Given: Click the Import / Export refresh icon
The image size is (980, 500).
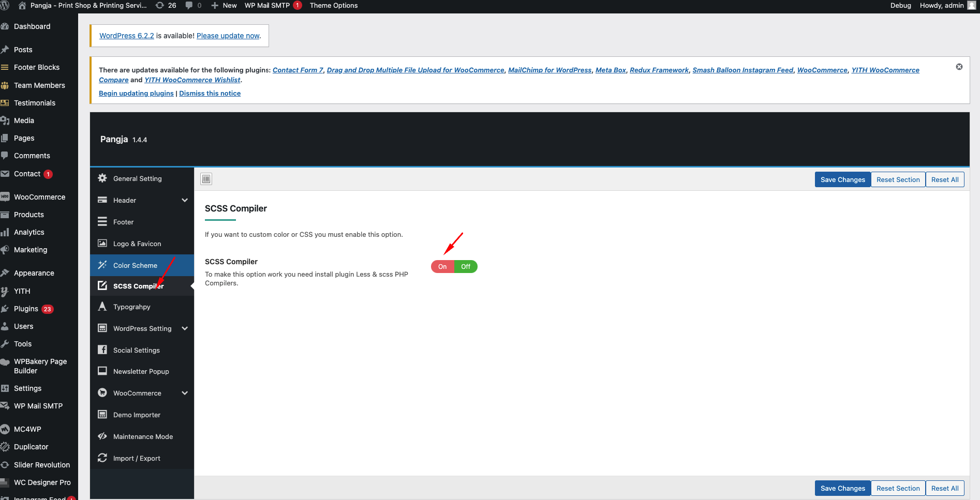Looking at the screenshot, I should (x=102, y=458).
